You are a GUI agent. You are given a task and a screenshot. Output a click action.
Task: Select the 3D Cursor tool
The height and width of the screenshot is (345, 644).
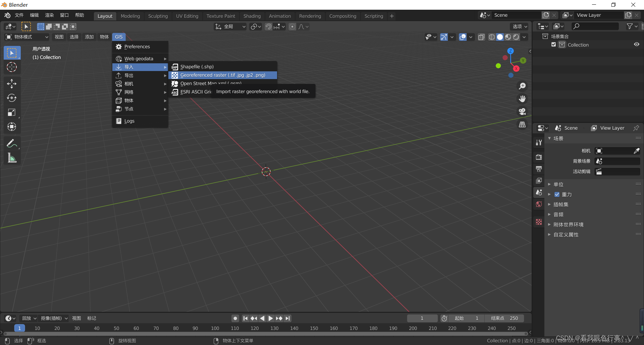[x=12, y=67]
